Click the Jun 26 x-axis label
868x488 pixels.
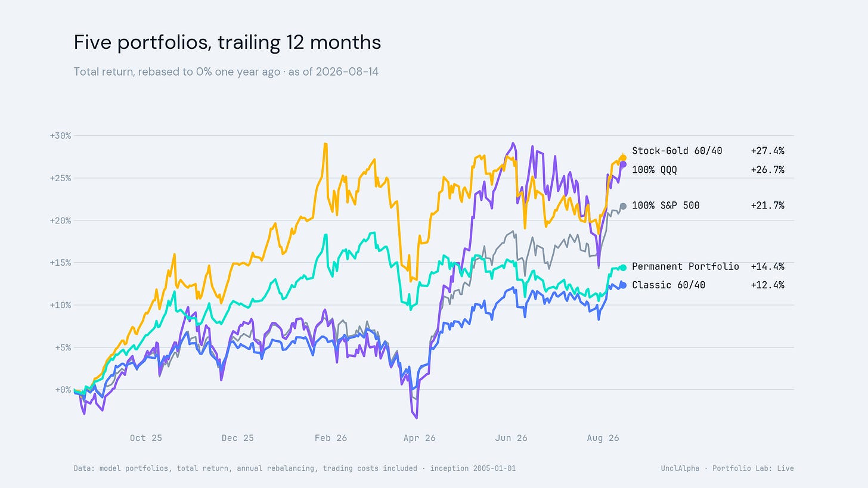(x=511, y=438)
